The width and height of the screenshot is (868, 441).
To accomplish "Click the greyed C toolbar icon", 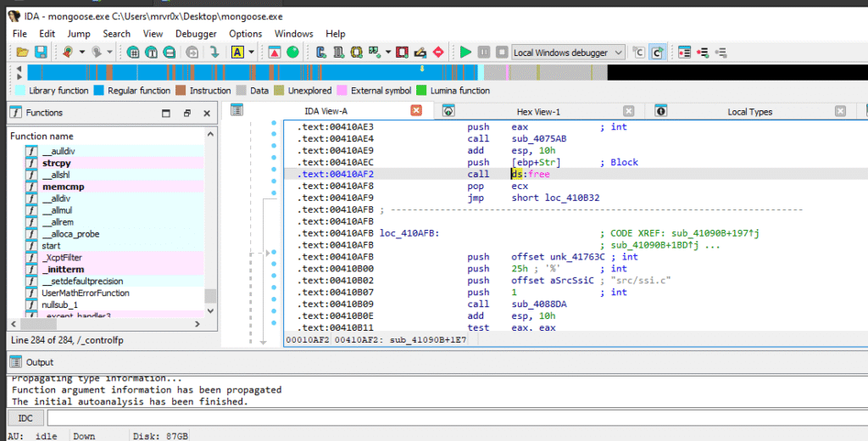I will (639, 52).
